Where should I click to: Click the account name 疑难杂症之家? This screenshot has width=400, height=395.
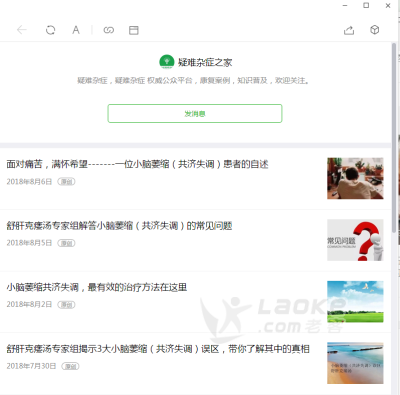click(x=205, y=62)
